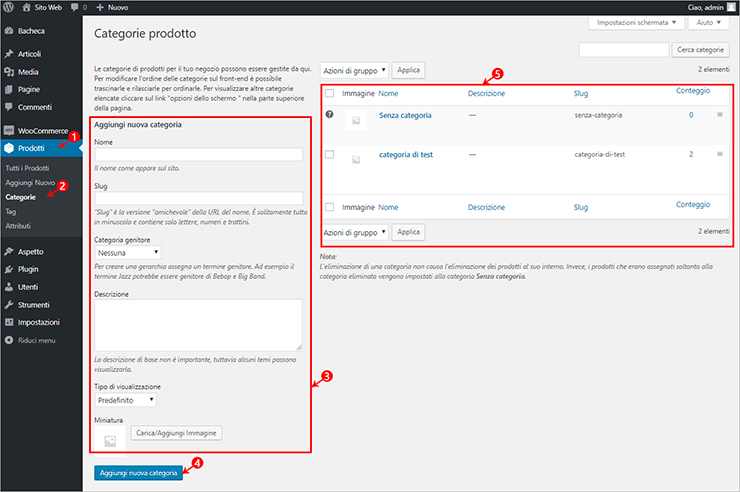Click the Miniatura placeholder thumbnail
The height and width of the screenshot is (492, 740).
(x=110, y=442)
